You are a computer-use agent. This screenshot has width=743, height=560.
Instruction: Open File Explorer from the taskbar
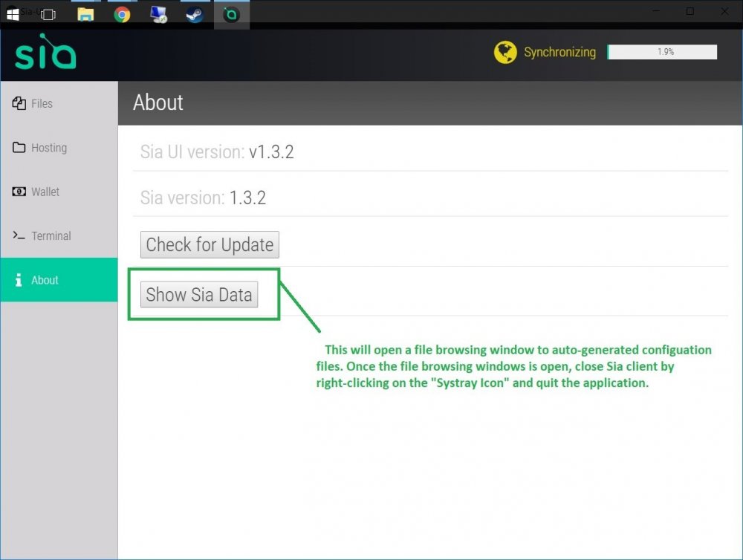point(85,14)
